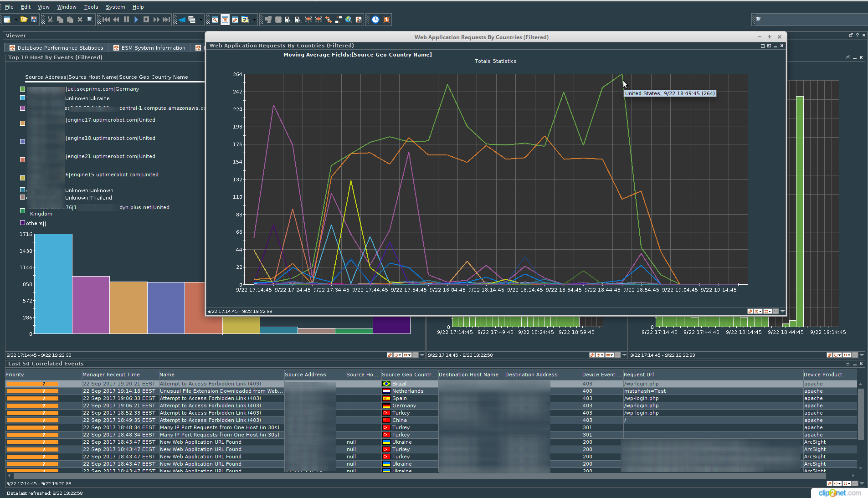The height and width of the screenshot is (498, 868).
Task: Click the cut scissors toolbar icon
Action: point(50,20)
